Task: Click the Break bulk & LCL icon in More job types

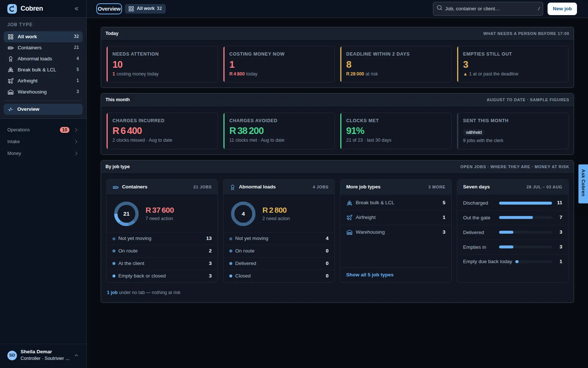Action: coord(349,203)
